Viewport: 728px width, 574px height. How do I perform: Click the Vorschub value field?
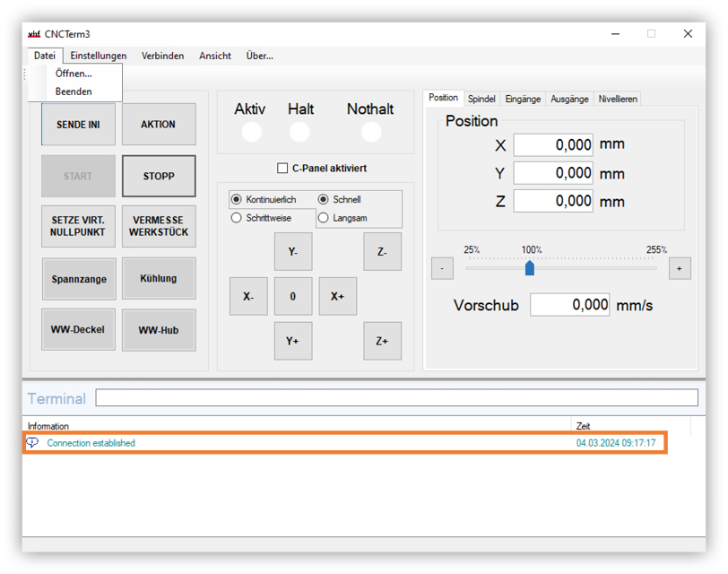pyautogui.click(x=569, y=305)
